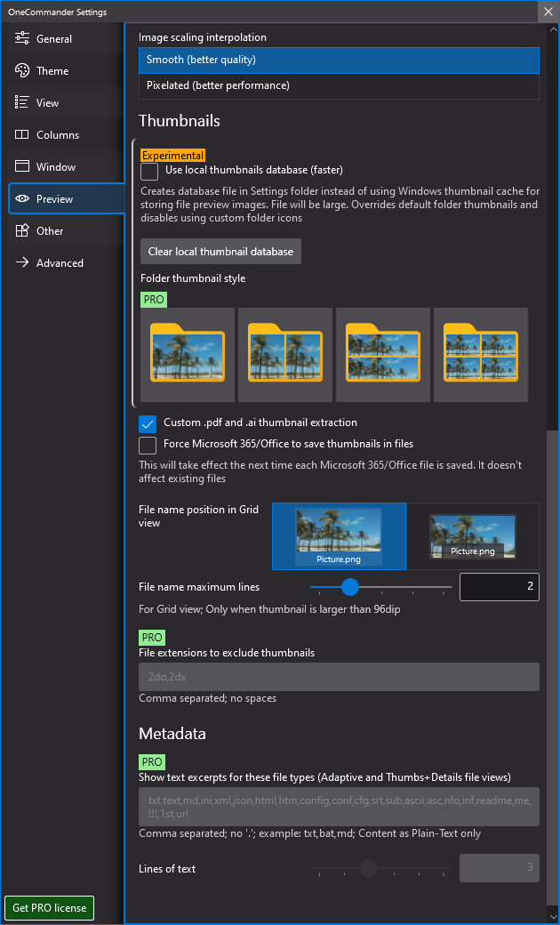Enable Use local thumbnails database checkbox
Viewport: 560px width, 925px height.
click(149, 171)
